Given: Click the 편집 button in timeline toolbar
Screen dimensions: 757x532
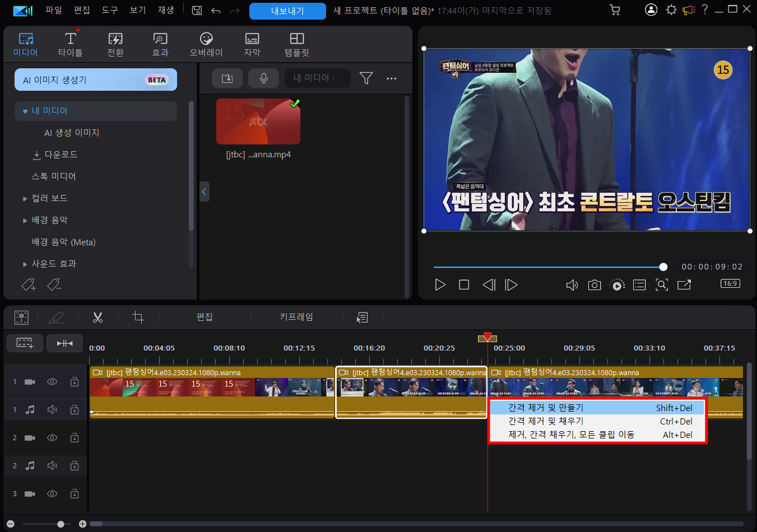Looking at the screenshot, I should [205, 318].
